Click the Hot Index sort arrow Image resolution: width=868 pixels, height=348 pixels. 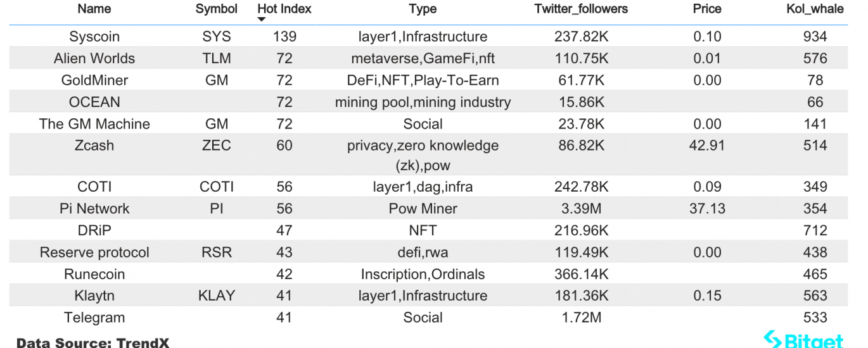pyautogui.click(x=262, y=19)
